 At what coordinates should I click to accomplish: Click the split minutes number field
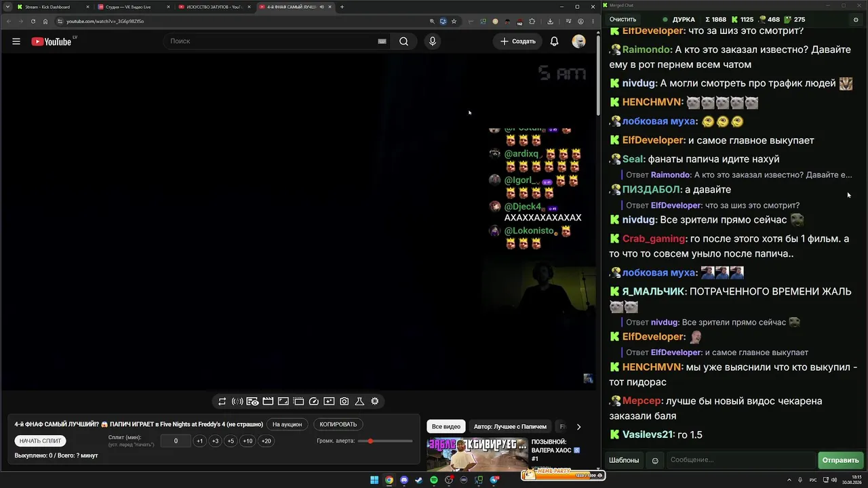[x=176, y=441]
